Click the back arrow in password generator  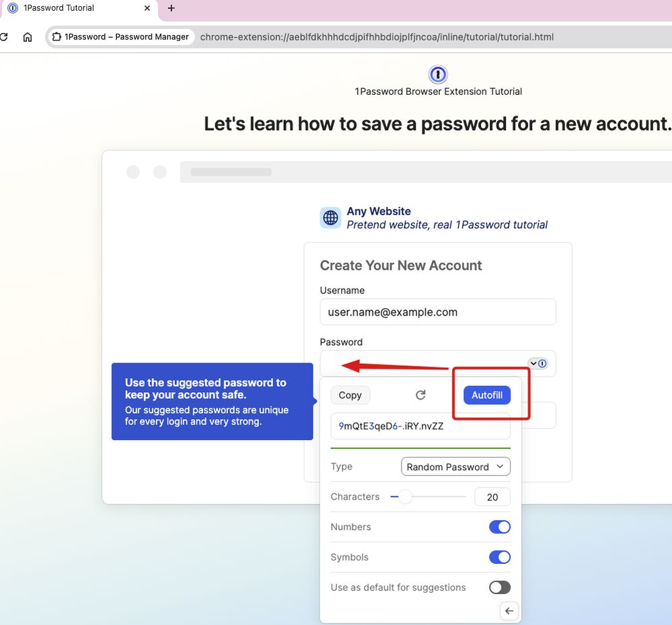coord(509,611)
